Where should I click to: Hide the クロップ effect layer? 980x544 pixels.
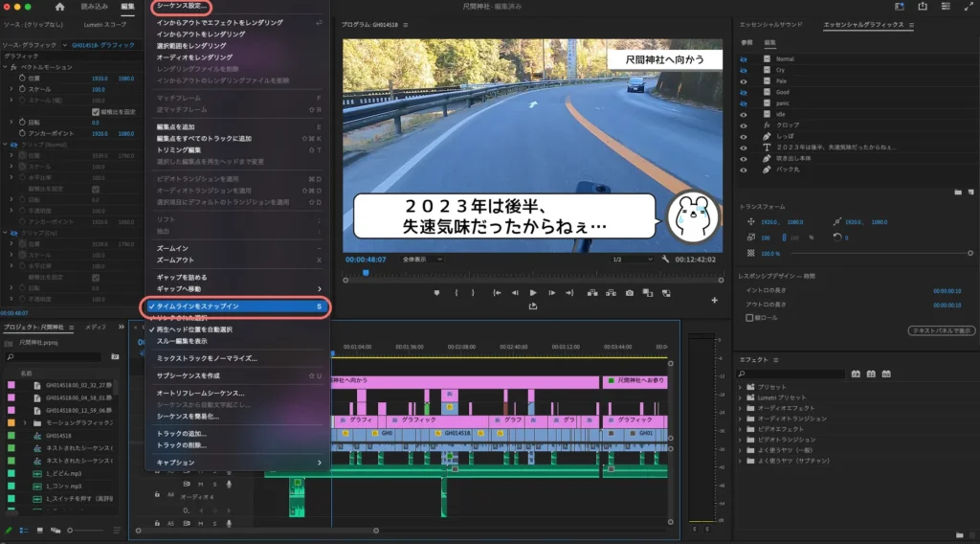click(x=743, y=125)
